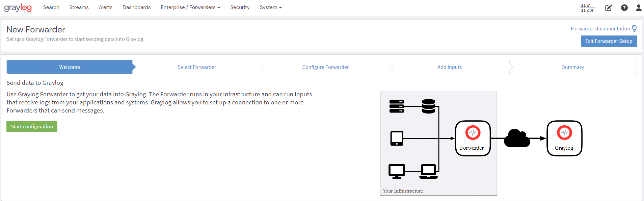644x201 pixels.
Task: Open the user profile icon
Action: point(638,8)
